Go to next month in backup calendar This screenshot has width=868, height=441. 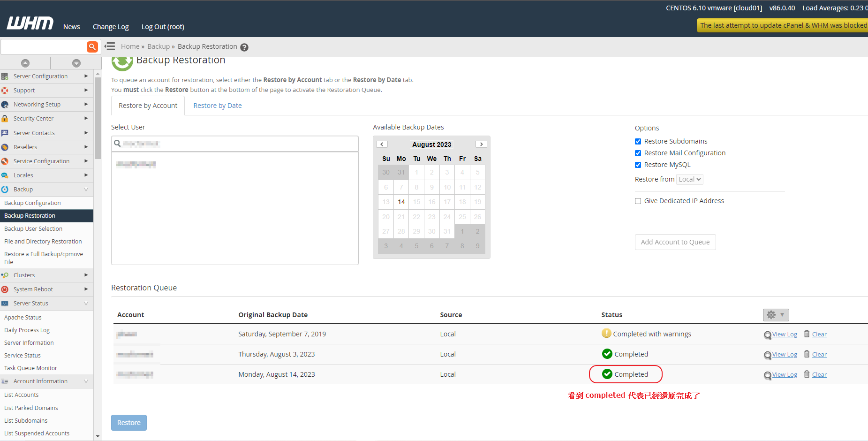click(481, 144)
